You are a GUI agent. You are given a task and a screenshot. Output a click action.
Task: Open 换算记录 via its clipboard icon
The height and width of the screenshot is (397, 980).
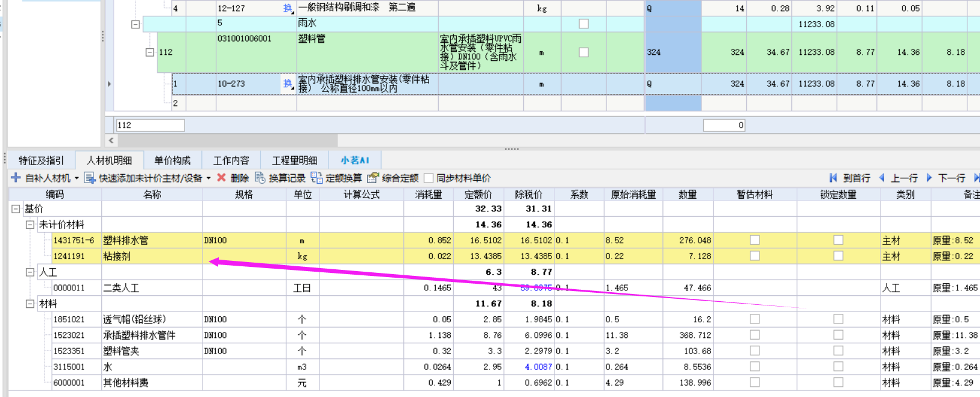pyautogui.click(x=260, y=178)
